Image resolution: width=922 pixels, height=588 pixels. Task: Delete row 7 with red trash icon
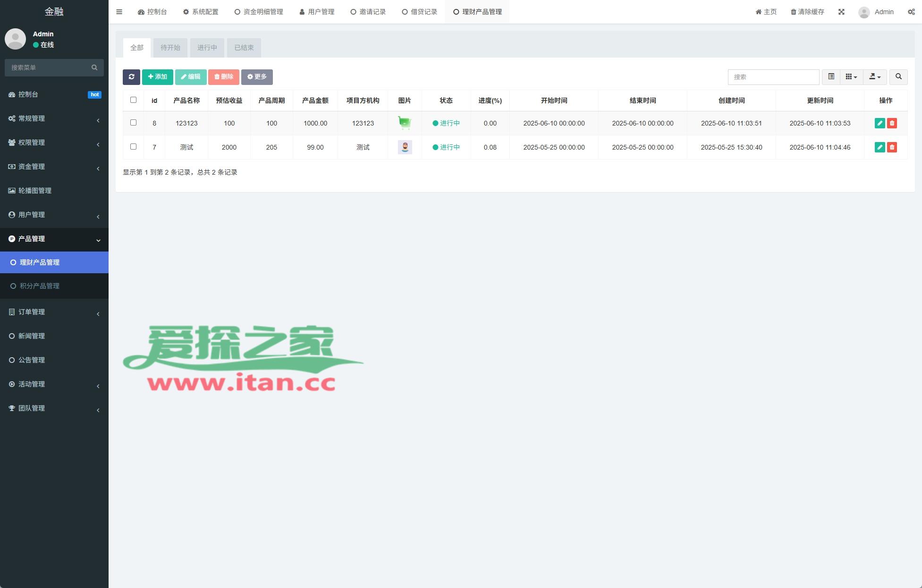[x=892, y=147]
